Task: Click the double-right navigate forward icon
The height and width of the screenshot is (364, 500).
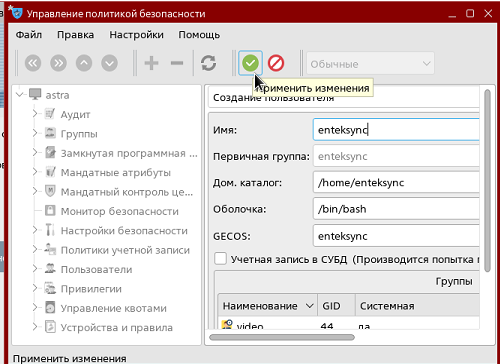Action: coord(58,63)
